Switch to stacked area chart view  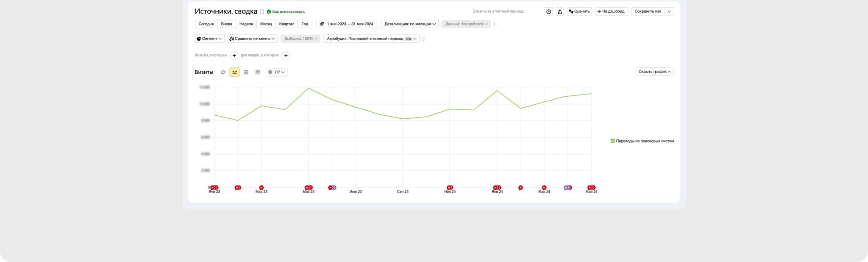click(246, 72)
